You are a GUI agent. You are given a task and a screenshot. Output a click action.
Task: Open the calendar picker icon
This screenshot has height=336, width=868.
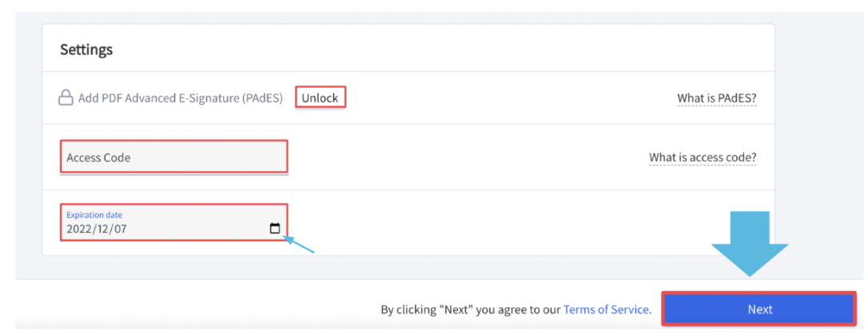(275, 229)
